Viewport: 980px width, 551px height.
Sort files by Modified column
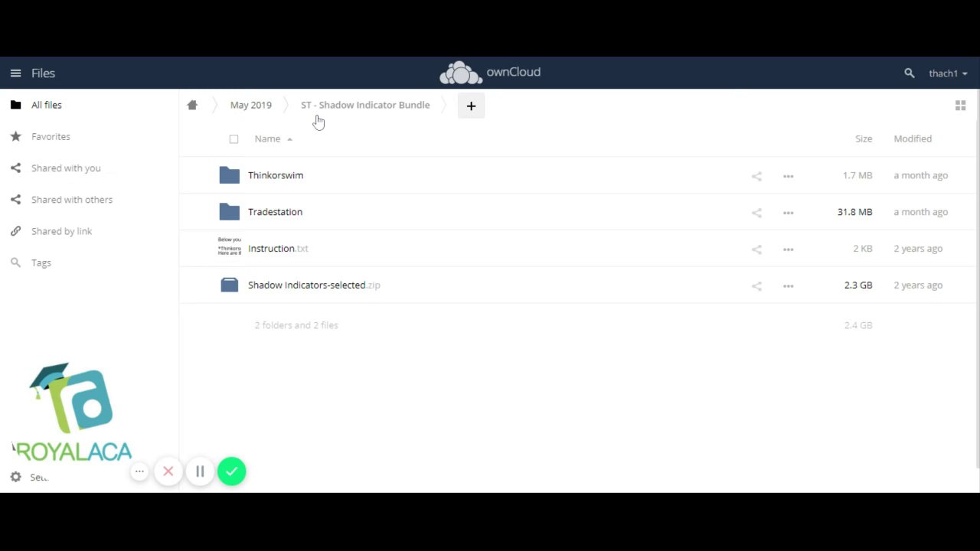coord(913,139)
